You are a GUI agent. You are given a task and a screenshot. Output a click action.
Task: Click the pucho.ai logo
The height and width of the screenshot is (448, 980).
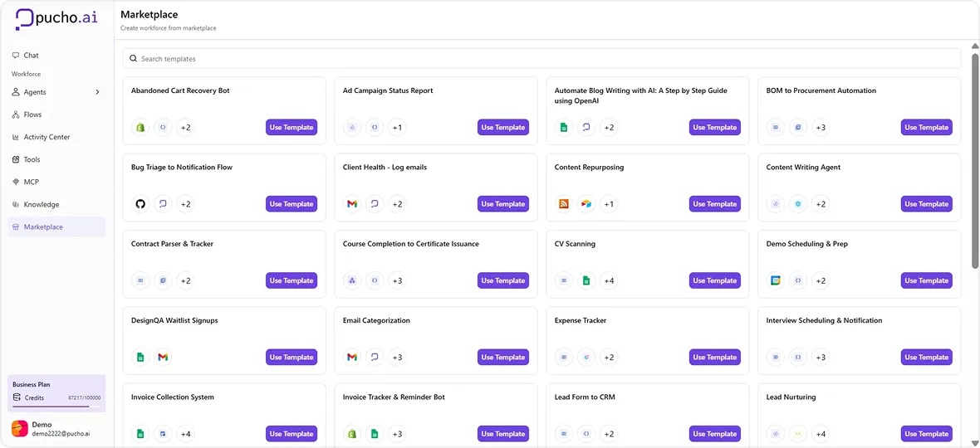pos(56,18)
